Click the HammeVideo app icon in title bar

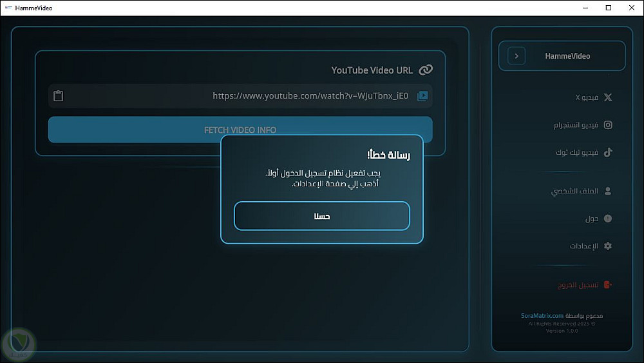click(x=8, y=8)
